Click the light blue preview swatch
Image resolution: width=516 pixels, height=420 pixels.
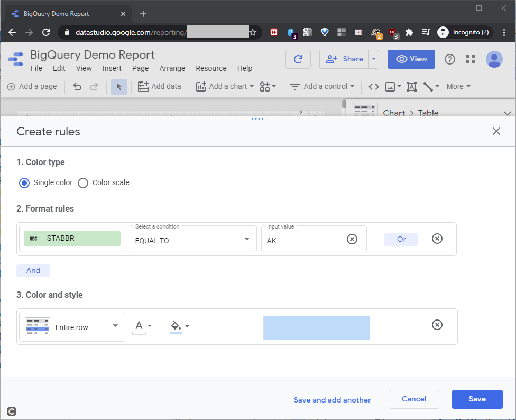coord(317,328)
